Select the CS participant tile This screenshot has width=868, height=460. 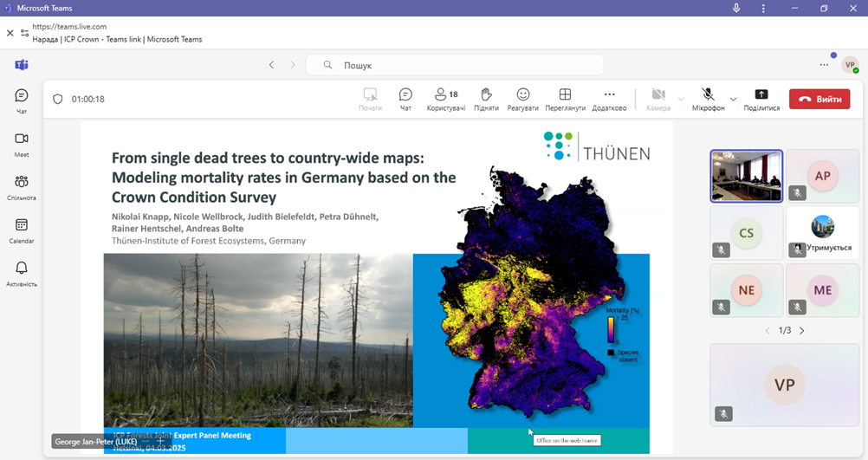[746, 233]
